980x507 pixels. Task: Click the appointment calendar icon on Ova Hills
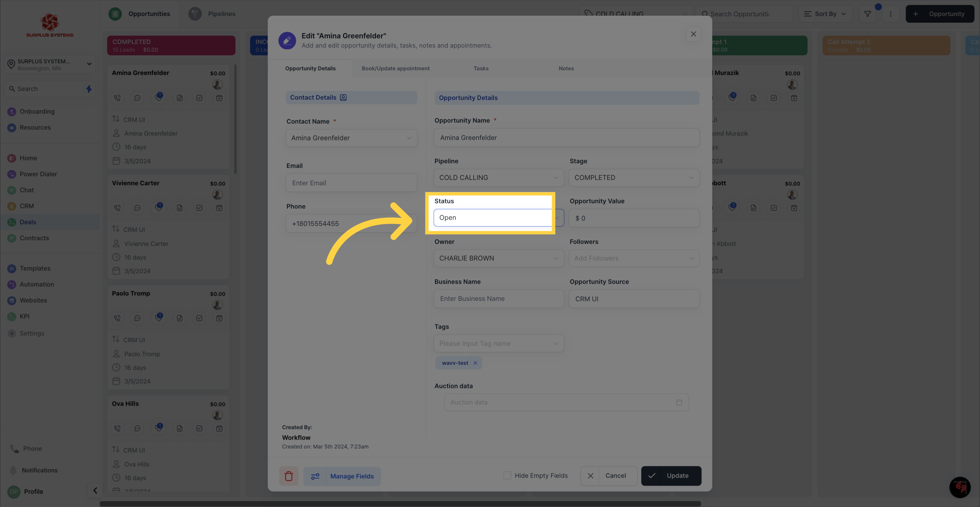point(220,429)
